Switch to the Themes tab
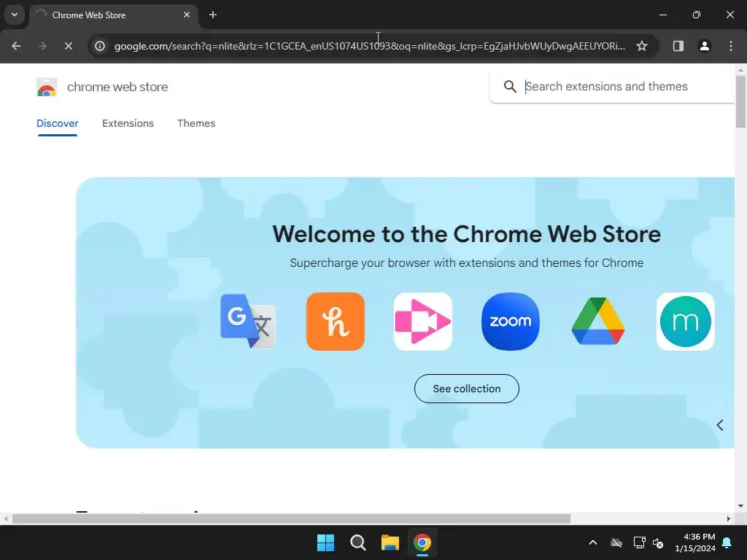Image resolution: width=747 pixels, height=560 pixels. [196, 124]
